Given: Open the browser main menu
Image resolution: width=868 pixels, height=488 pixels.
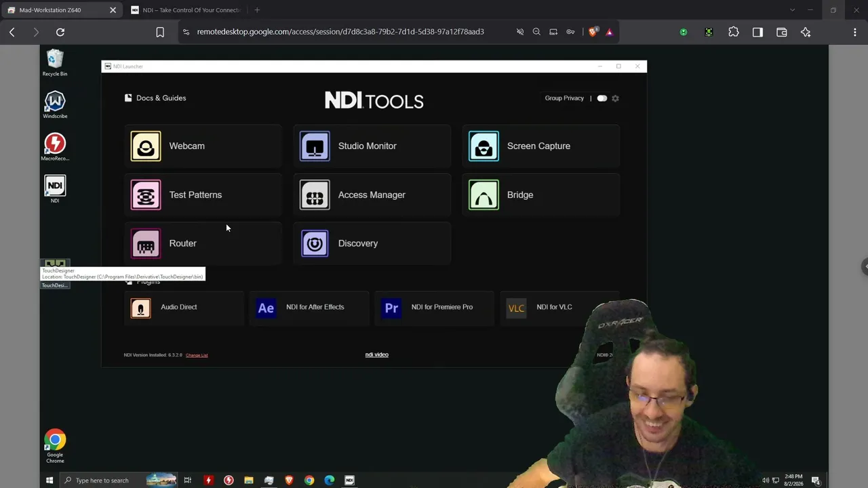Looking at the screenshot, I should point(854,32).
